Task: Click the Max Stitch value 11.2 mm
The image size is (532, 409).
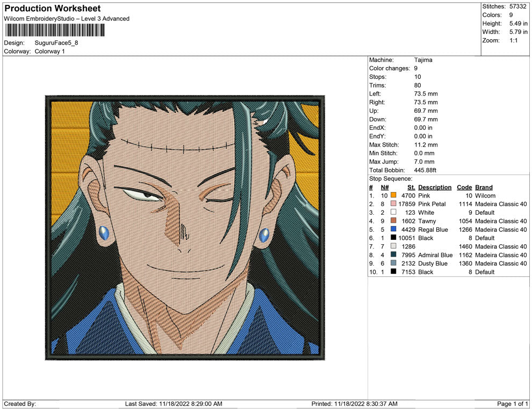Action: (x=426, y=145)
